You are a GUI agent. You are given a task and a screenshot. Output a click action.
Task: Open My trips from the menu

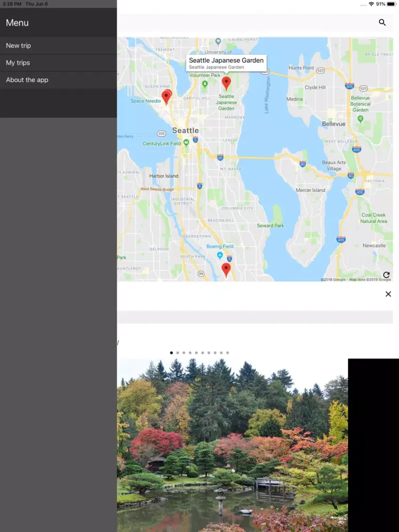point(59,63)
